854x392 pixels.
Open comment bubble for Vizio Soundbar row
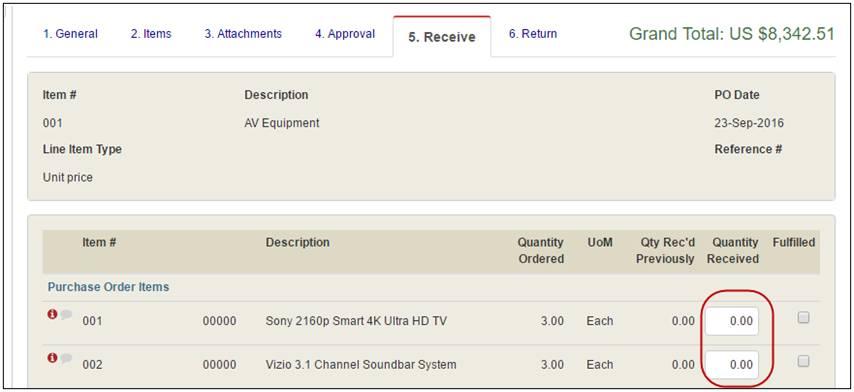click(66, 358)
